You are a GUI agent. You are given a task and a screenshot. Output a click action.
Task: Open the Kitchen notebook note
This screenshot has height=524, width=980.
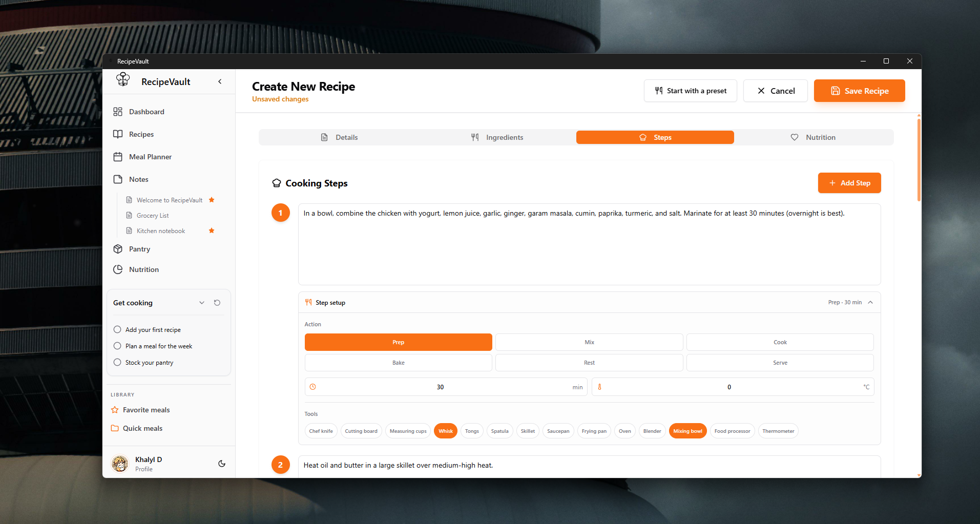tap(161, 231)
